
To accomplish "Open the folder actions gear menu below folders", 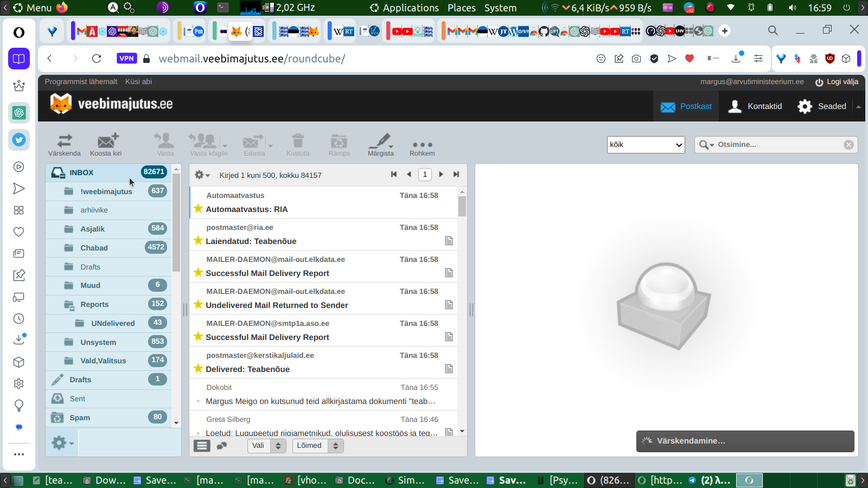I will 62,443.
